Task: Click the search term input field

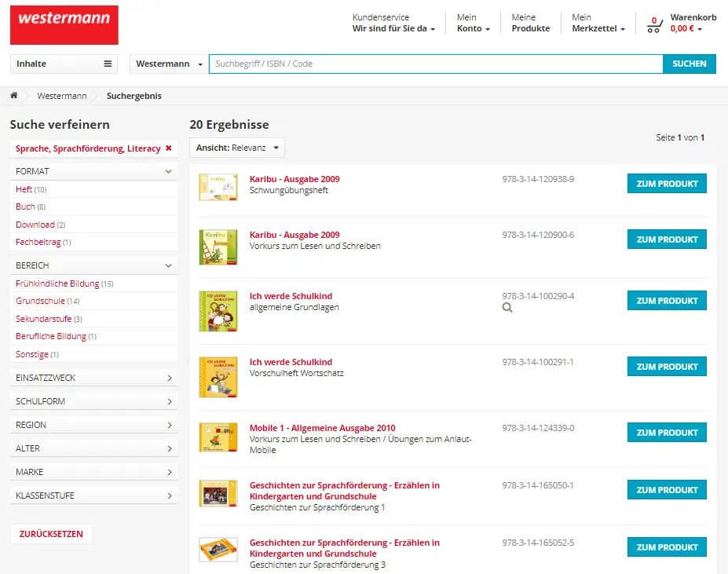Action: pos(435,64)
